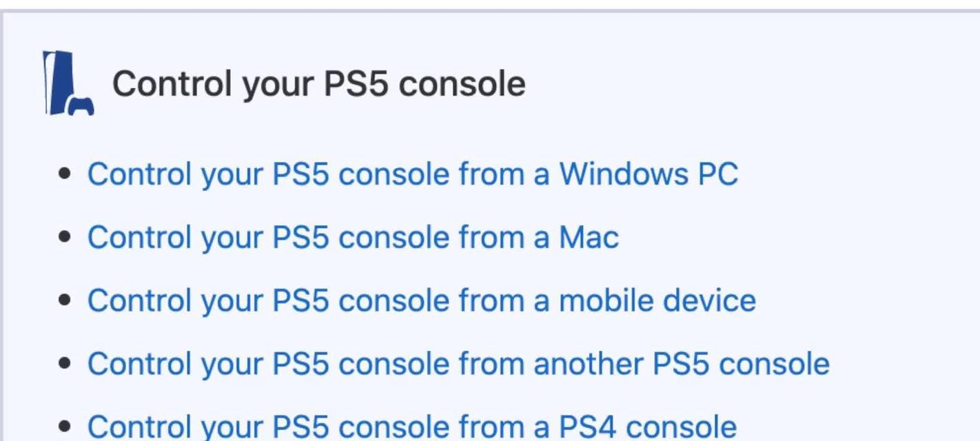The width and height of the screenshot is (980, 441).
Task: Visit the mobile device control link
Action: (x=422, y=300)
